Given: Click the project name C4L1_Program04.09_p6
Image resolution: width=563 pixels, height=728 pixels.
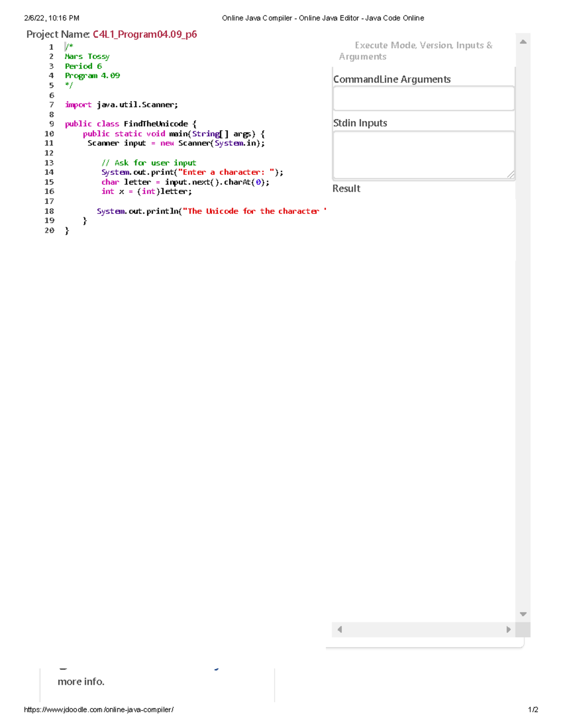Looking at the screenshot, I should click(145, 34).
